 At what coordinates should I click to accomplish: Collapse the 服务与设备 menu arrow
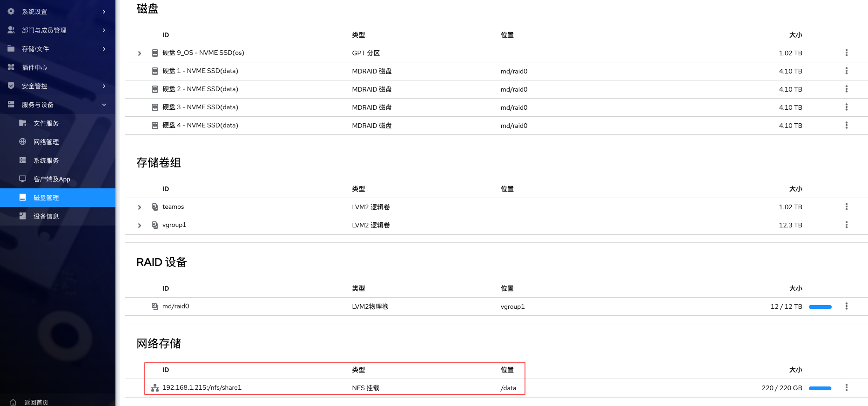tap(104, 105)
